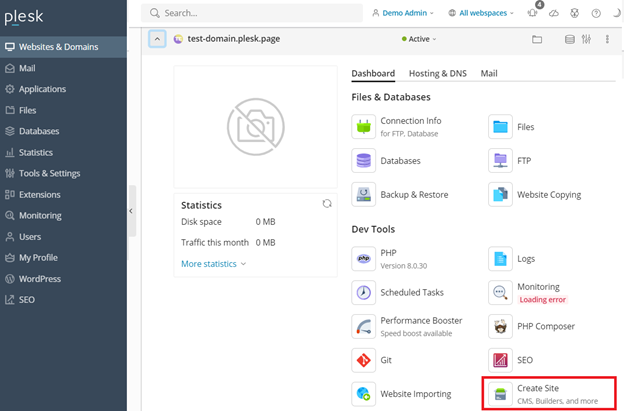Open the Files folder icon in dashboard
This screenshot has width=624, height=411.
click(x=500, y=127)
